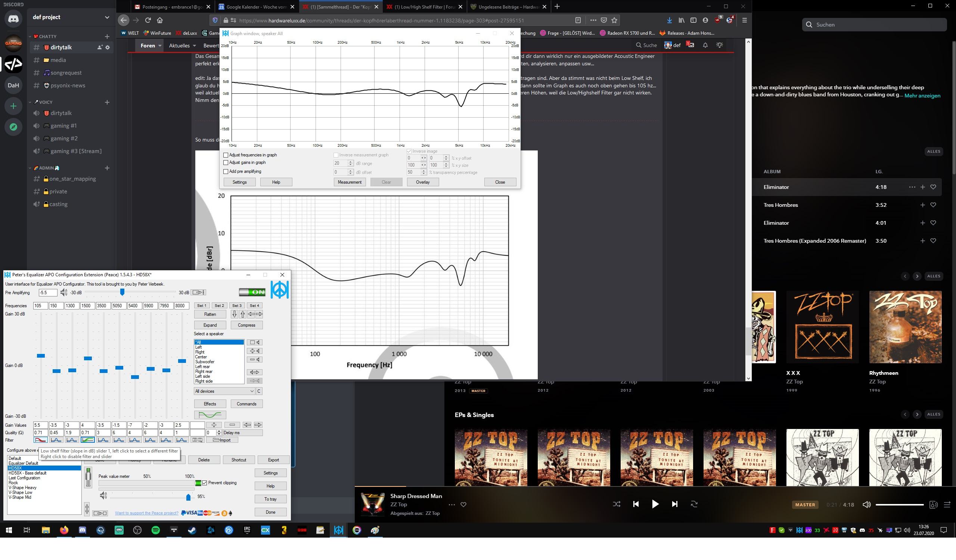
Task: Open the Want to support the Peace project link
Action: pos(146,513)
